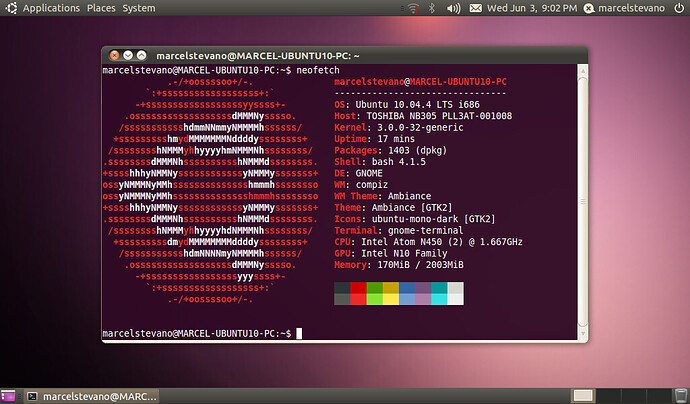Click the 'Terminal: gnome-terminal' line
Viewport: 690px width, 404px height.
coord(399,231)
